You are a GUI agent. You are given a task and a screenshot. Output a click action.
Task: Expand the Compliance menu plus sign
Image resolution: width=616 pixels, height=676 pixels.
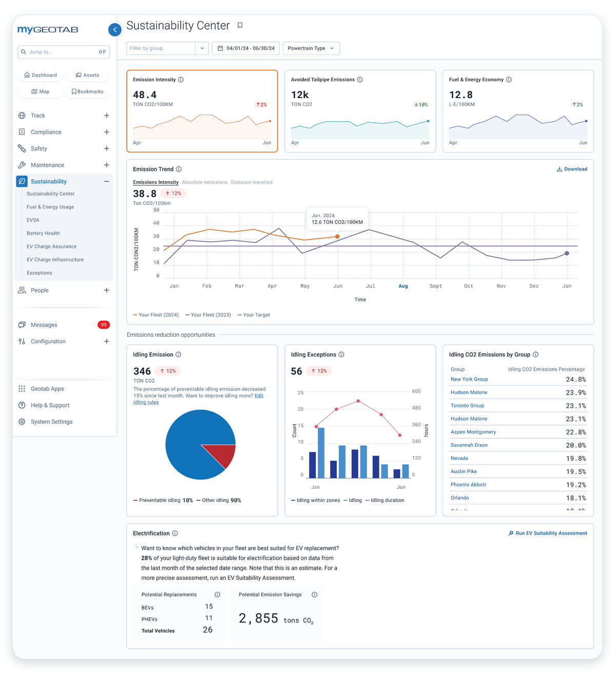[106, 132]
